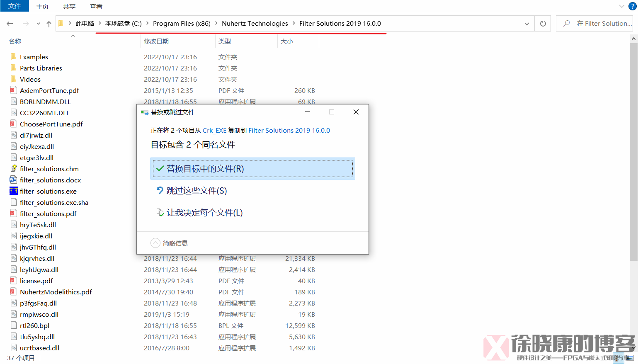Click the vertical scrollbar thumb
This screenshot has width=638, height=364.
point(633,151)
